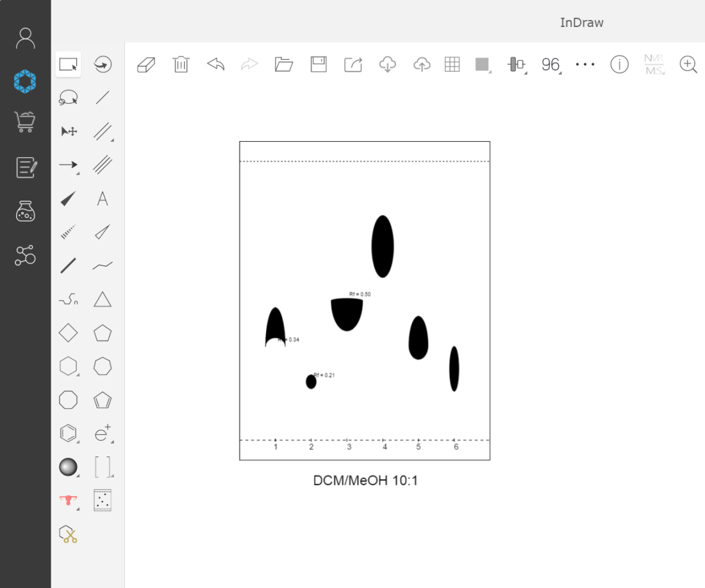The height and width of the screenshot is (588, 705).
Task: Select the solid wedge bond tool
Action: click(x=68, y=199)
